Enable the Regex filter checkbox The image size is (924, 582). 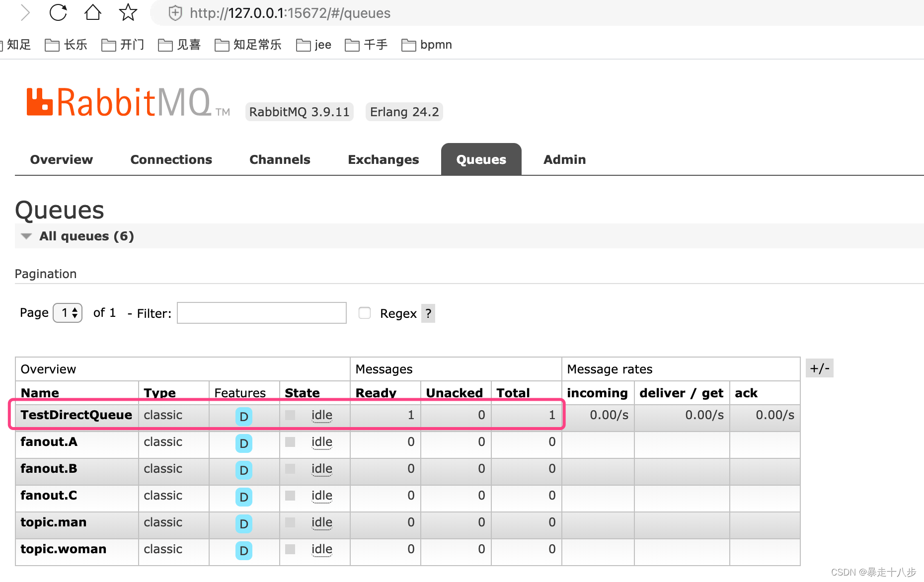365,313
